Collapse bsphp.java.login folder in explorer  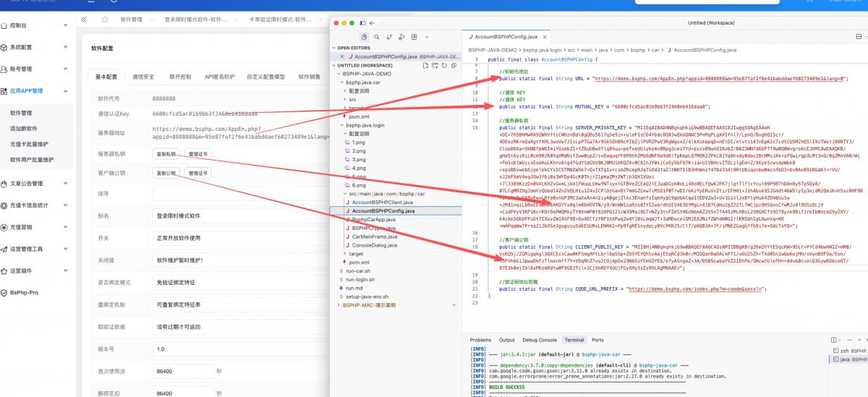342,125
